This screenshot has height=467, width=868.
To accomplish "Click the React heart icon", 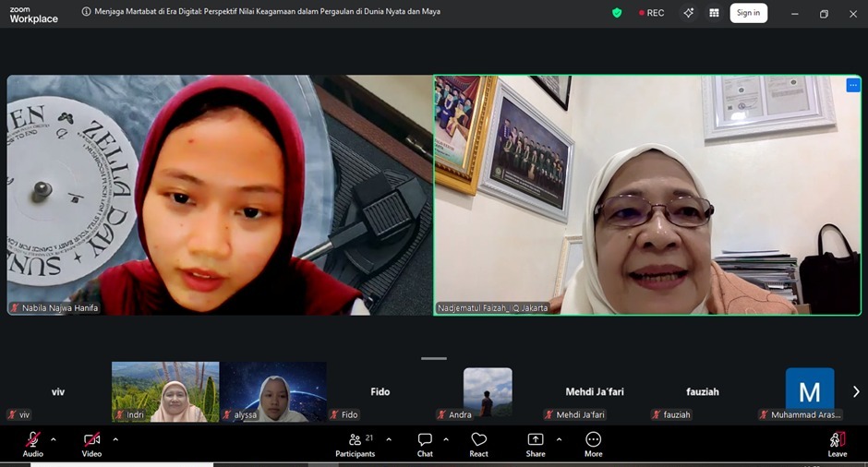I will 478,441.
